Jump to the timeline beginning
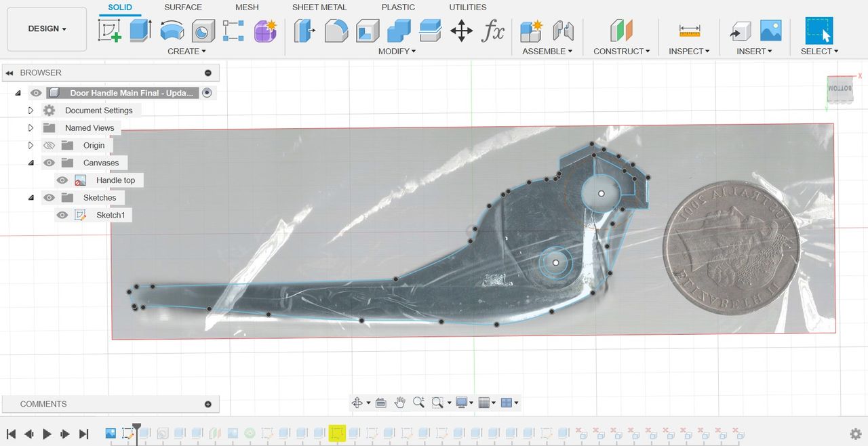This screenshot has height=446, width=868. [12, 434]
